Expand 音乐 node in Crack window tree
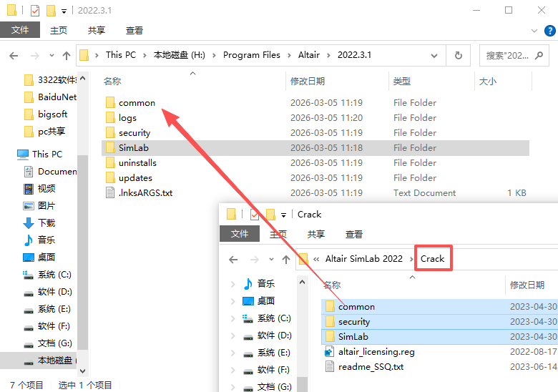This screenshot has width=558, height=392. [232, 283]
